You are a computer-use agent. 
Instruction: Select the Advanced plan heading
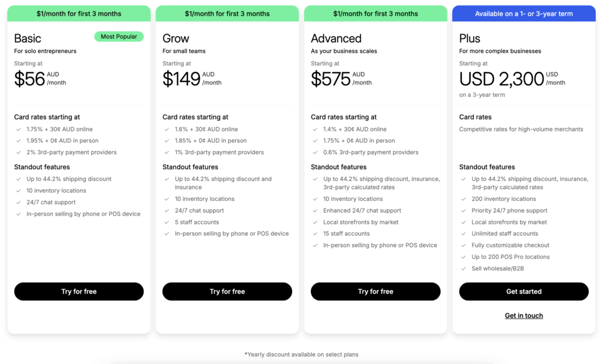click(x=336, y=38)
